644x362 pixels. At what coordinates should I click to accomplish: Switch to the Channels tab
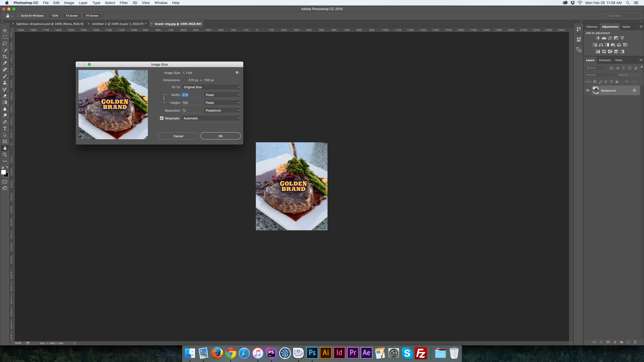coord(605,60)
